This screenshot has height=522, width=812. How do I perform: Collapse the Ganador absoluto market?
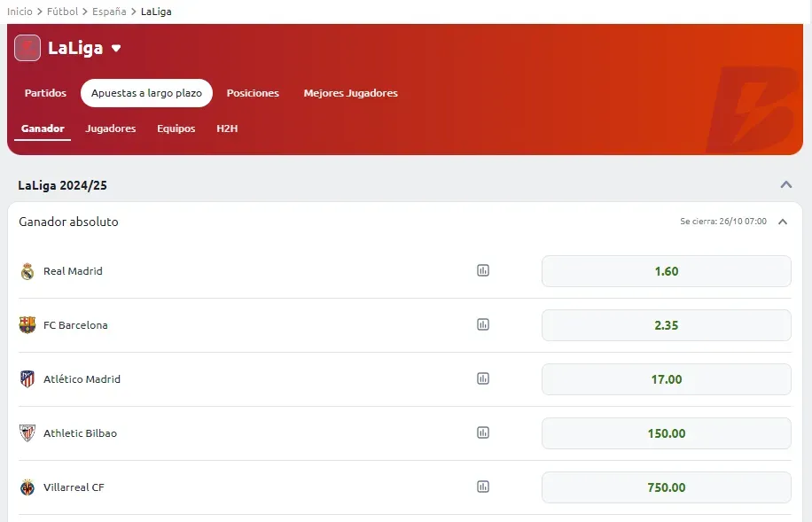pos(783,222)
